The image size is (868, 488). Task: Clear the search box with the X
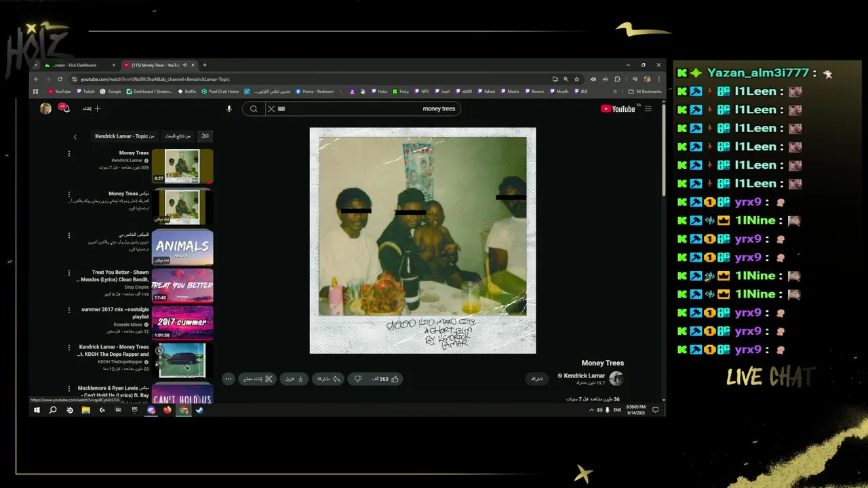[271, 108]
